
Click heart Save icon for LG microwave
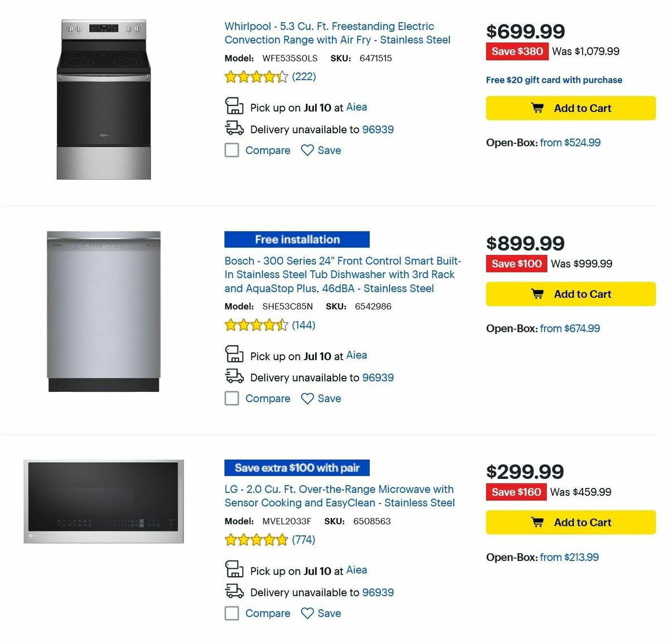[307, 613]
